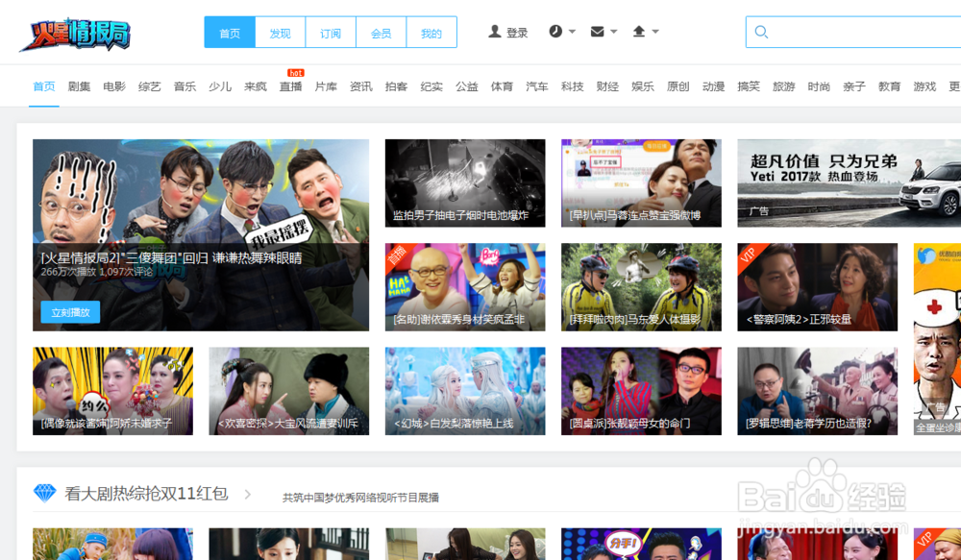
Task: Open the 公益 category
Action: tap(466, 86)
